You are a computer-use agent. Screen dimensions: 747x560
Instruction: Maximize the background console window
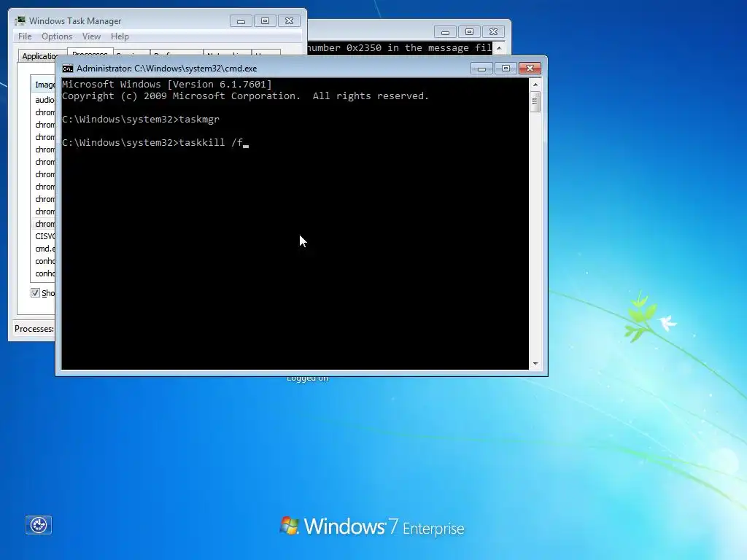tap(469, 32)
